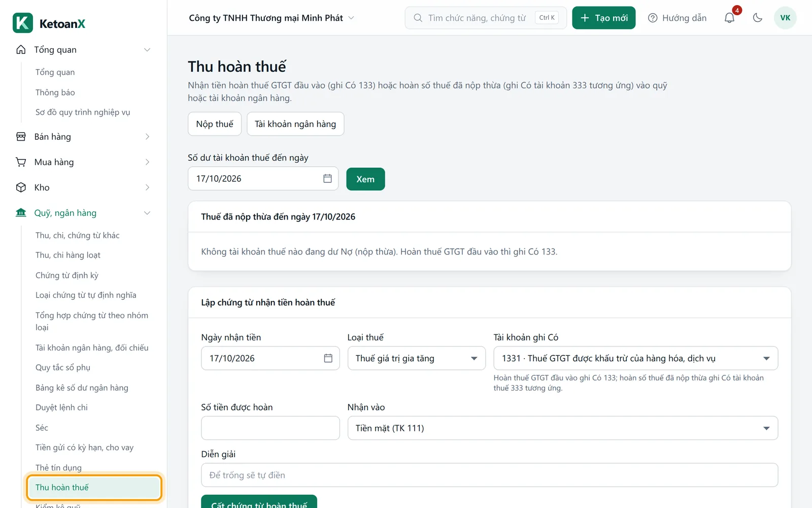Click the search magnifier icon
The width and height of the screenshot is (812, 508).
(x=418, y=18)
